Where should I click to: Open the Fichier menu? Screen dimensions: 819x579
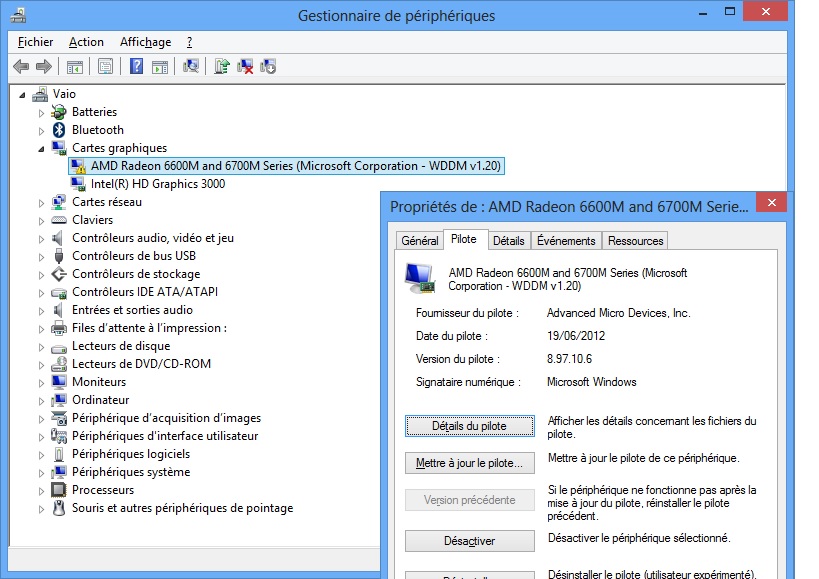(x=35, y=42)
